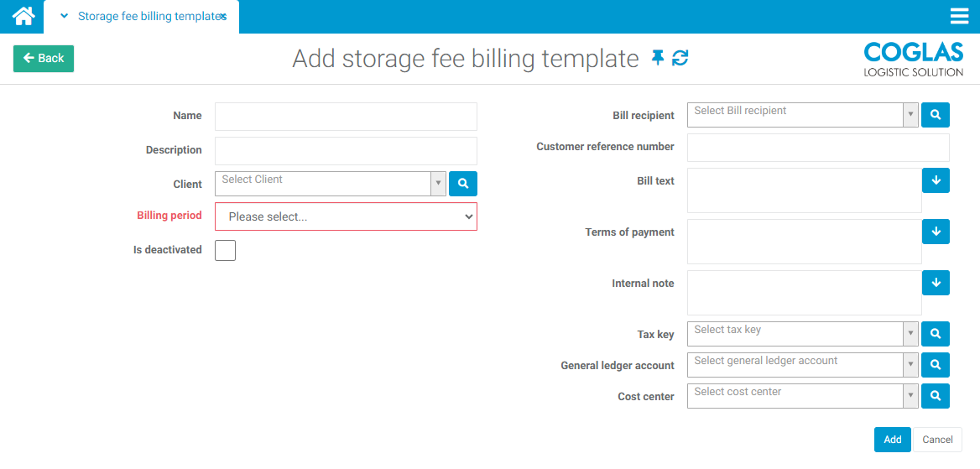Click into the Name input field
The image size is (980, 469).
pos(346,116)
